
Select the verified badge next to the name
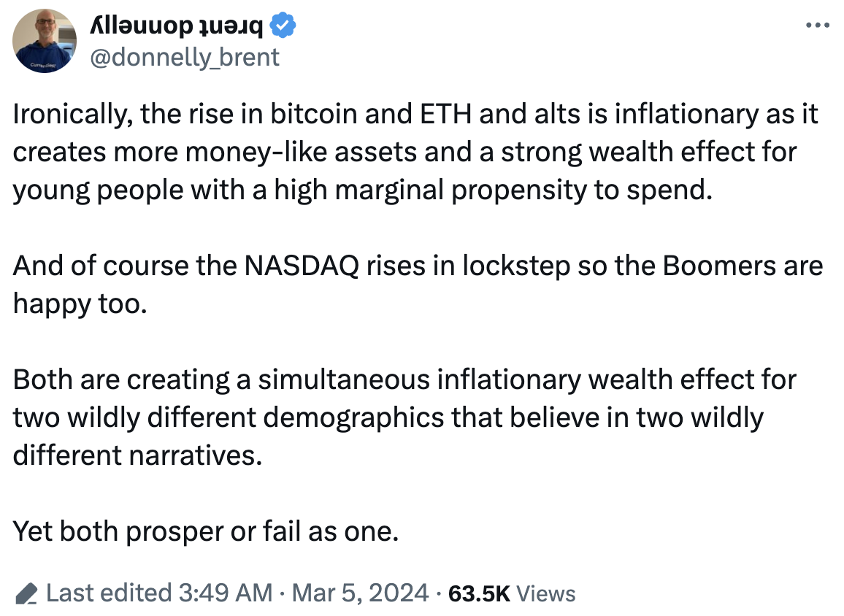(280, 23)
